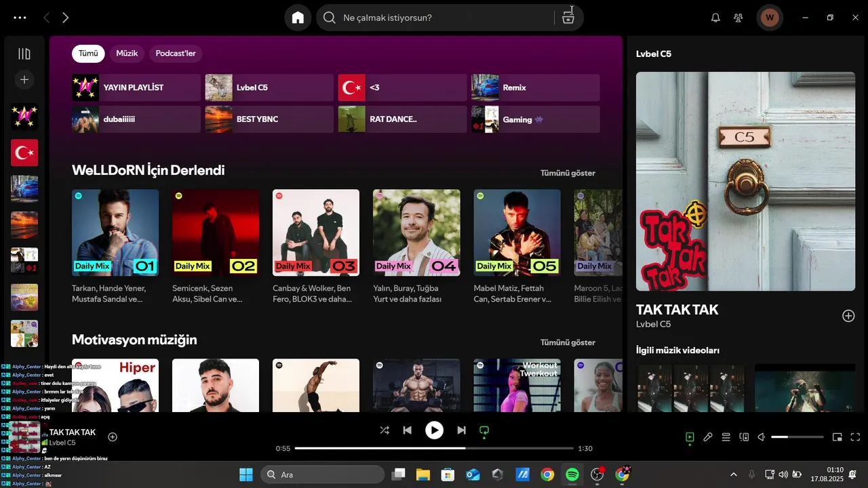
Task: Open Google Chrome from taskbar
Action: tap(547, 474)
